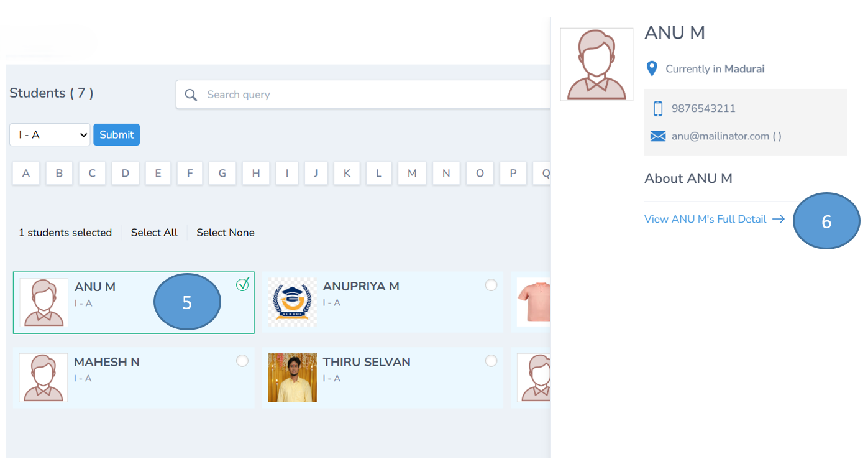Click inside the Search query field
This screenshot has width=868, height=464.
coord(311,95)
